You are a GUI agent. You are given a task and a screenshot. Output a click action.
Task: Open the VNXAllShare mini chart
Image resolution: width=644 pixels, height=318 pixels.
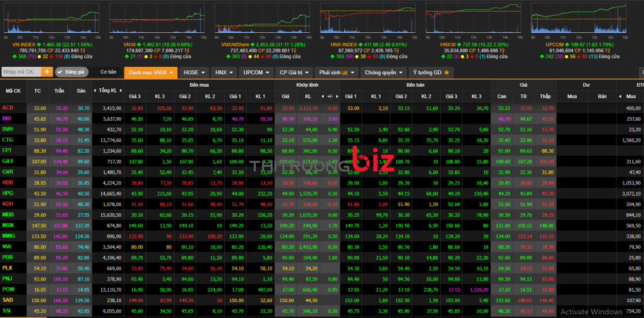point(262,18)
